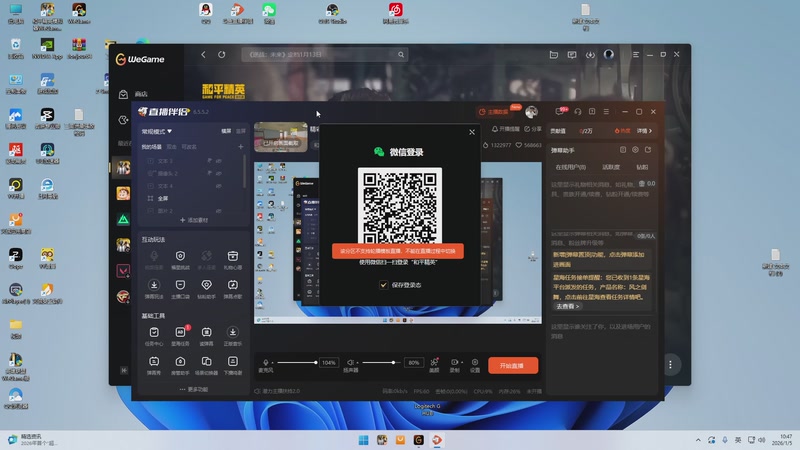Click the headset customer service icon

click(578, 111)
